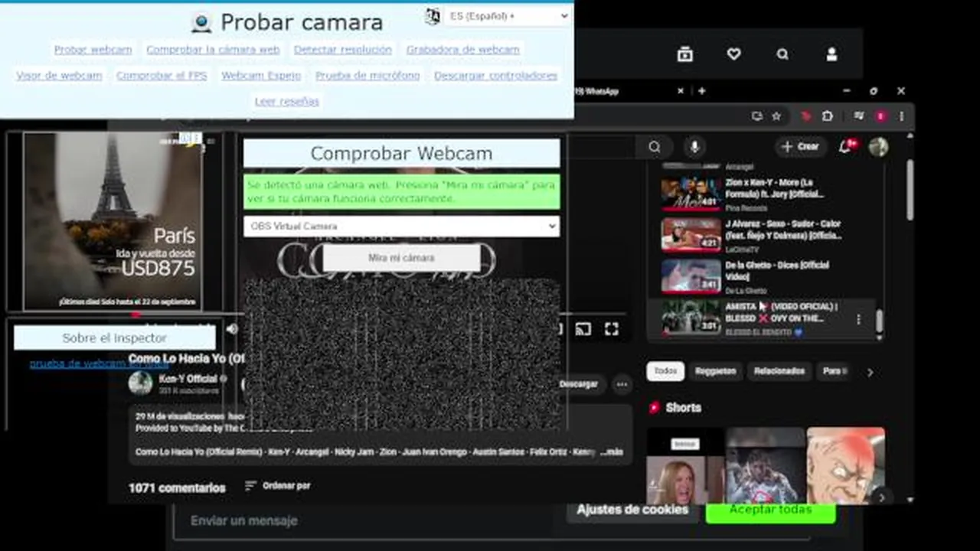Open Zion x Ken-Y More video thumbnail
Viewport: 980px width, 551px height.
click(691, 193)
